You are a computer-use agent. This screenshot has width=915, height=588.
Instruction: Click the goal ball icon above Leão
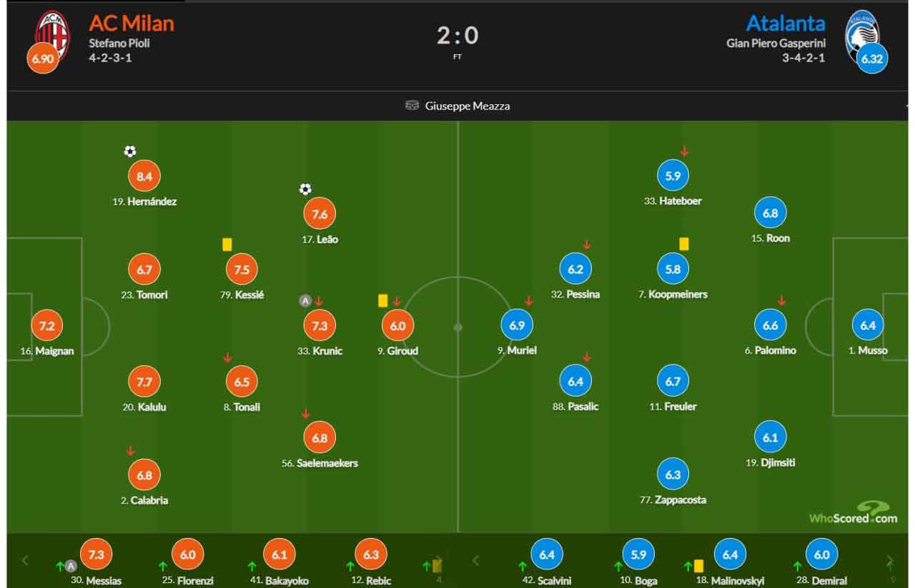(305, 189)
